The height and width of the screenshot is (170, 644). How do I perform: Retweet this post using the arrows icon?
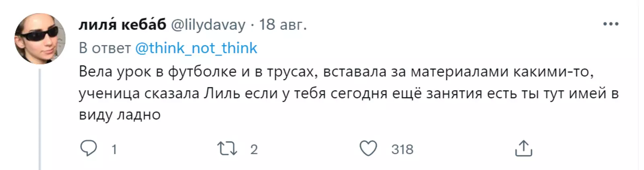[x=227, y=149]
